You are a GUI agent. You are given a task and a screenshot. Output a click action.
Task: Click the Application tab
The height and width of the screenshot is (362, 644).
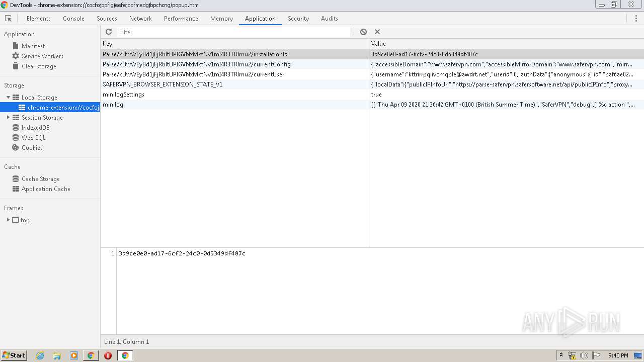(260, 19)
